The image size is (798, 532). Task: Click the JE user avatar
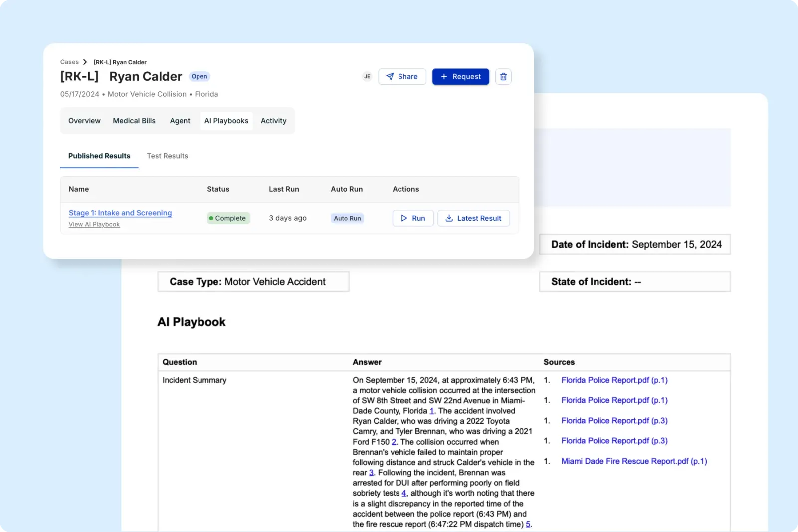367,77
